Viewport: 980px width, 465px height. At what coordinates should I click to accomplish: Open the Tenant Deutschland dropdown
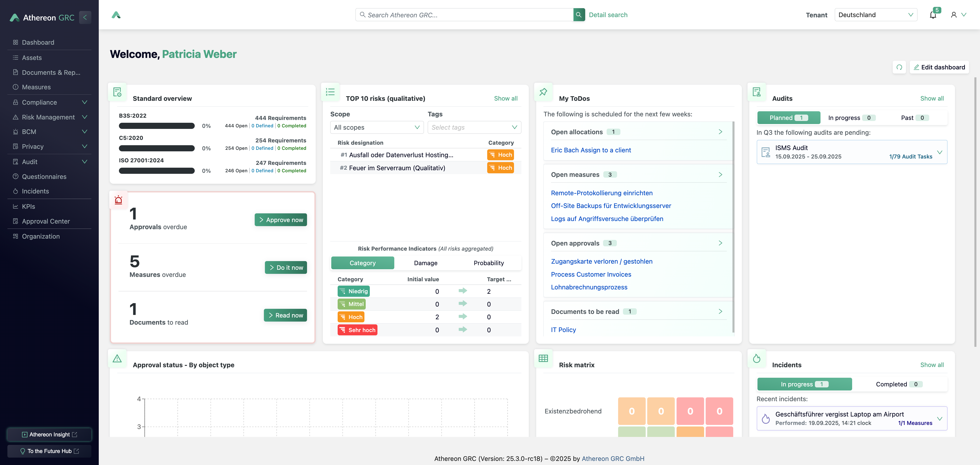[x=875, y=15]
